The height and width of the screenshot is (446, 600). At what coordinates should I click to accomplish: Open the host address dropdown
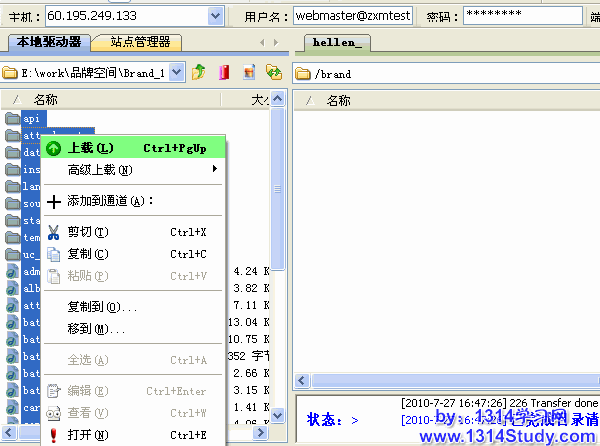[215, 16]
